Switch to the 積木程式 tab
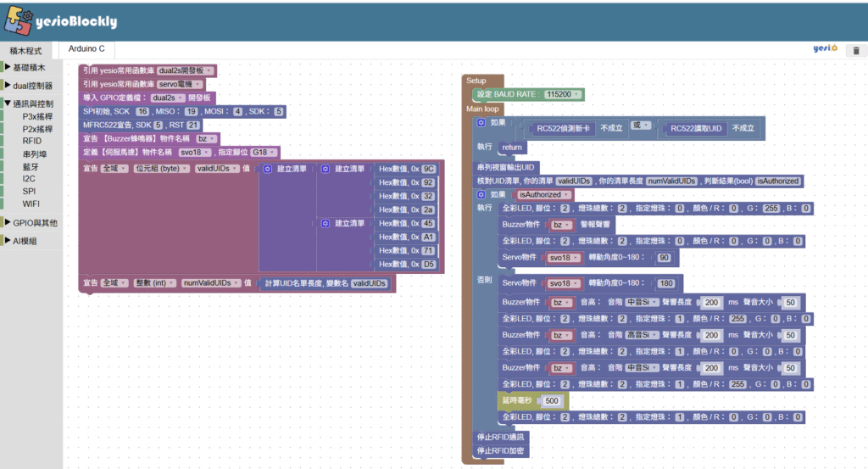This screenshot has height=469, width=868. point(25,50)
